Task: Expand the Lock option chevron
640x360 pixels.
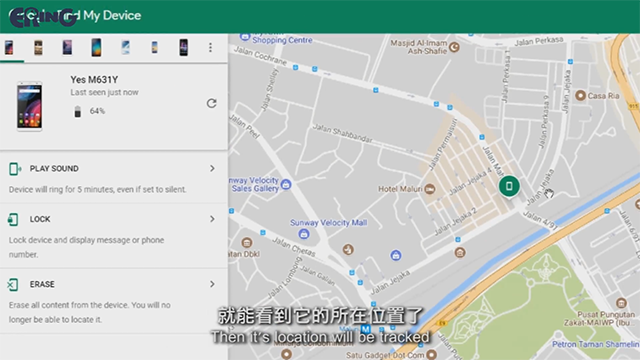Action: point(212,219)
